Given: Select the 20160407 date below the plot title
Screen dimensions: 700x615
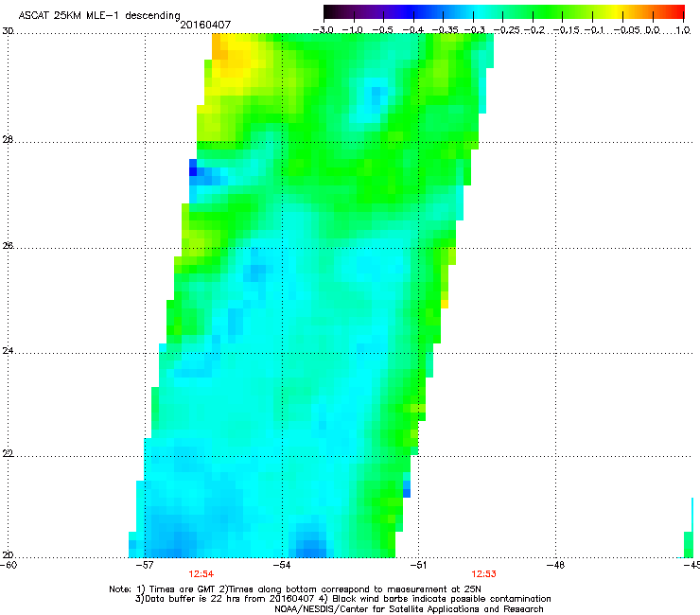Looking at the screenshot, I should tap(205, 25).
